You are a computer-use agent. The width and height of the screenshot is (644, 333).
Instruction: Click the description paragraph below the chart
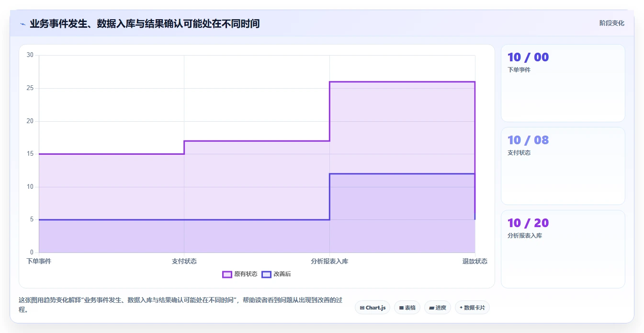[x=181, y=305]
